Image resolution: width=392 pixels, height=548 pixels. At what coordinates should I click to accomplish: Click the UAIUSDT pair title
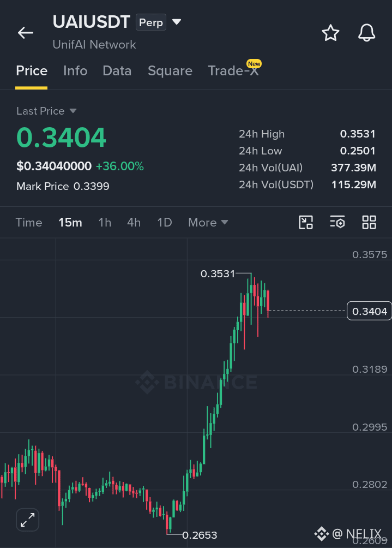(x=92, y=22)
